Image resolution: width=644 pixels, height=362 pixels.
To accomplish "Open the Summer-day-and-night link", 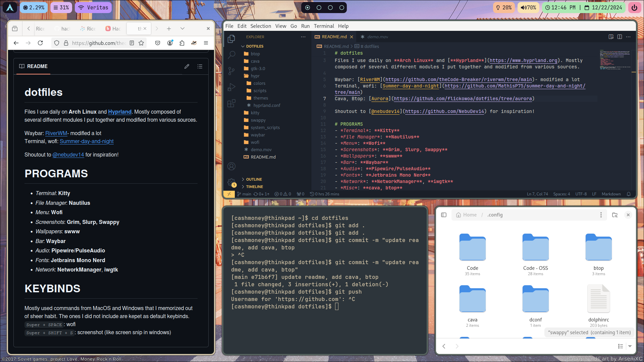I will [x=87, y=141].
